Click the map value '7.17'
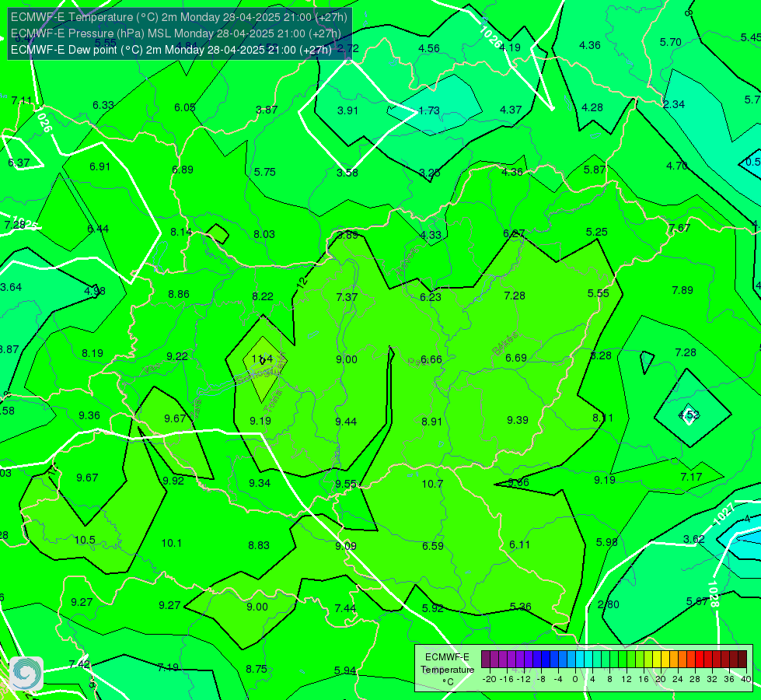761x700 pixels. pyautogui.click(x=691, y=477)
